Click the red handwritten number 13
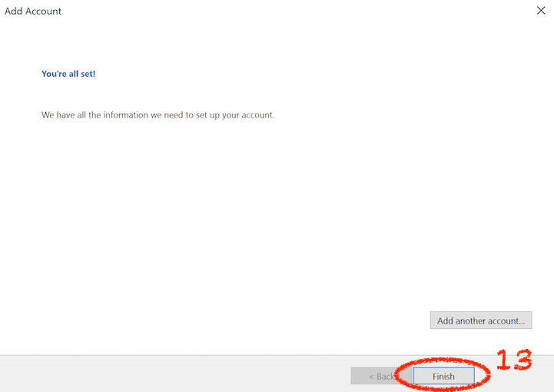Screen dimensions: 554x392 [x=513, y=360]
